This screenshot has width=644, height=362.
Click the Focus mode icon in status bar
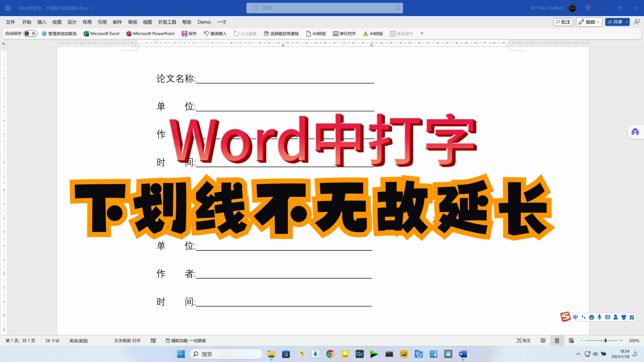coord(523,341)
